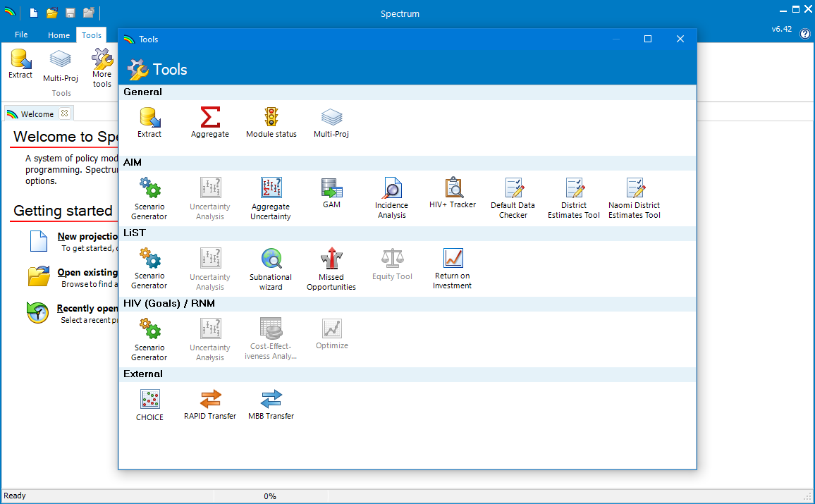Click the help question mark icon
815x504 pixels.
[805, 34]
